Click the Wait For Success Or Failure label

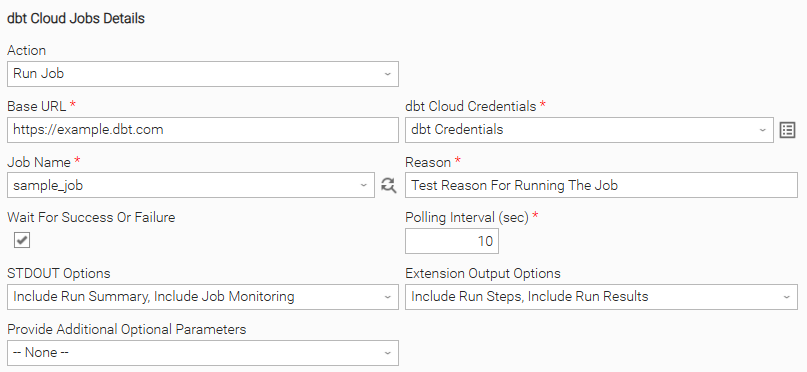91,218
